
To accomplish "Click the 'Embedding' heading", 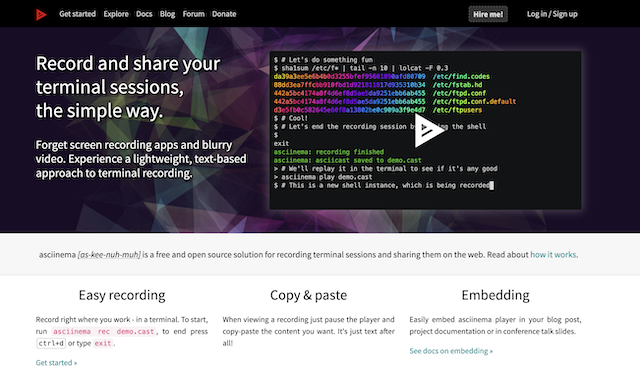I will tap(496, 295).
